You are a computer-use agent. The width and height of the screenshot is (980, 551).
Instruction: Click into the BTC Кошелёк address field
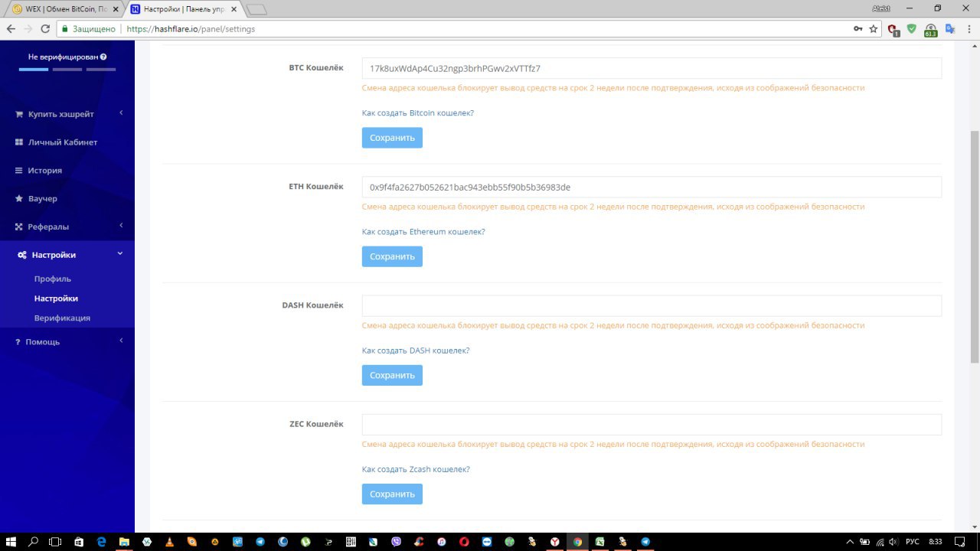point(652,68)
